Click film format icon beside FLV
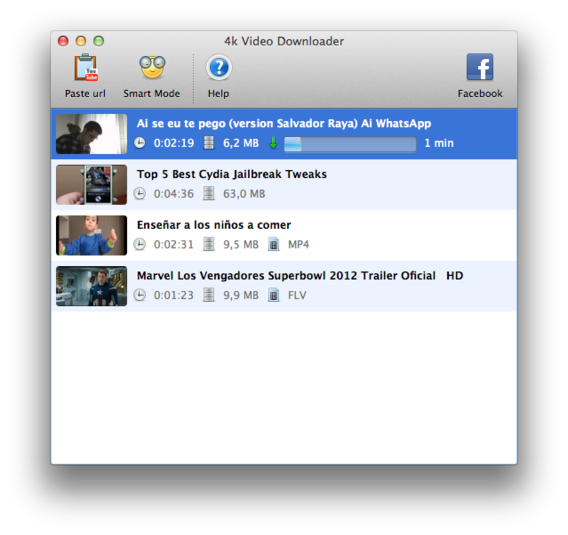 [274, 295]
